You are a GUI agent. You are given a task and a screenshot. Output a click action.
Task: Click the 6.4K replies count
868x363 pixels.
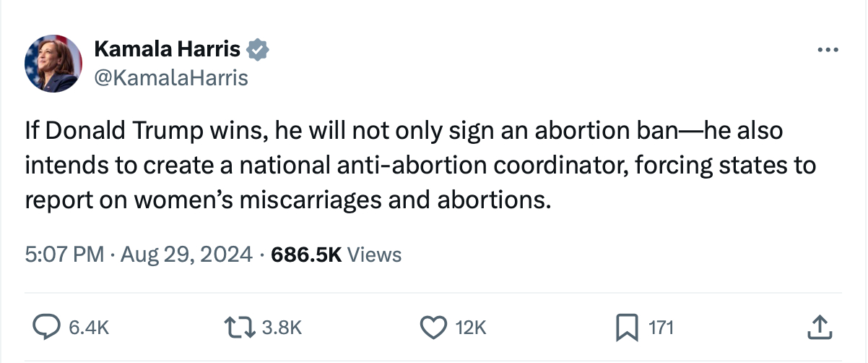(89, 328)
